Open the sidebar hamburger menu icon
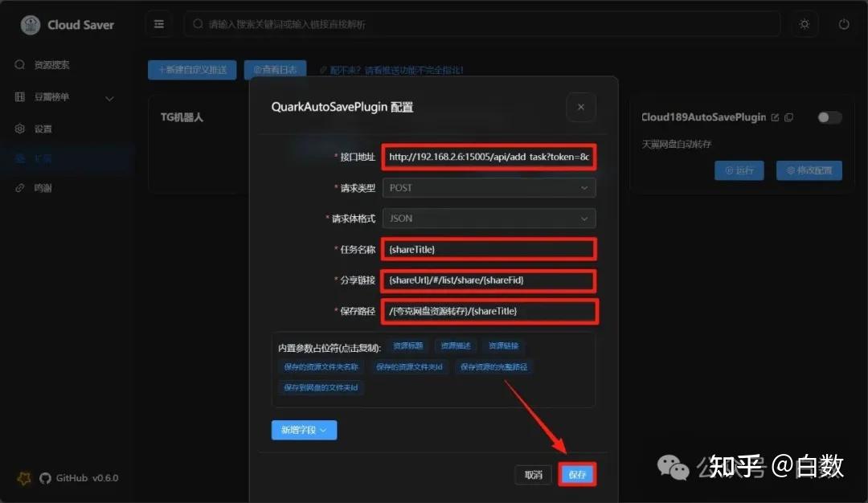 [158, 24]
